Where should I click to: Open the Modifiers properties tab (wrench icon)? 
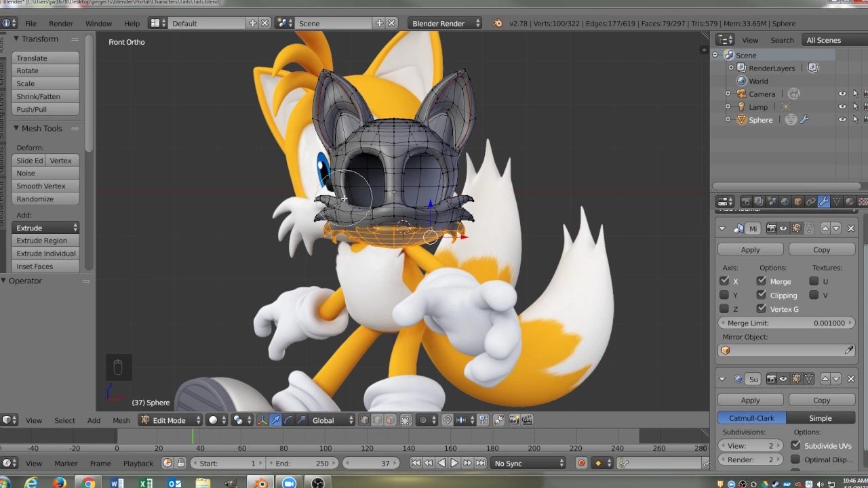click(x=824, y=201)
